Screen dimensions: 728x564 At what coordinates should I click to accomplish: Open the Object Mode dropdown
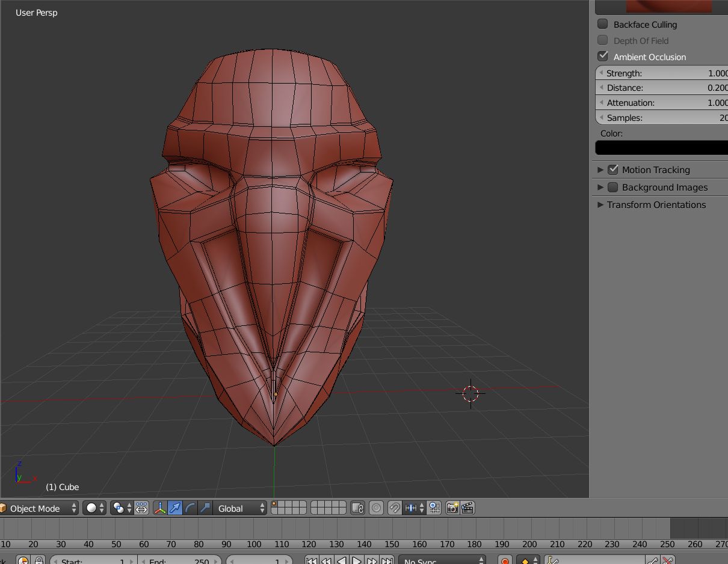[40, 508]
